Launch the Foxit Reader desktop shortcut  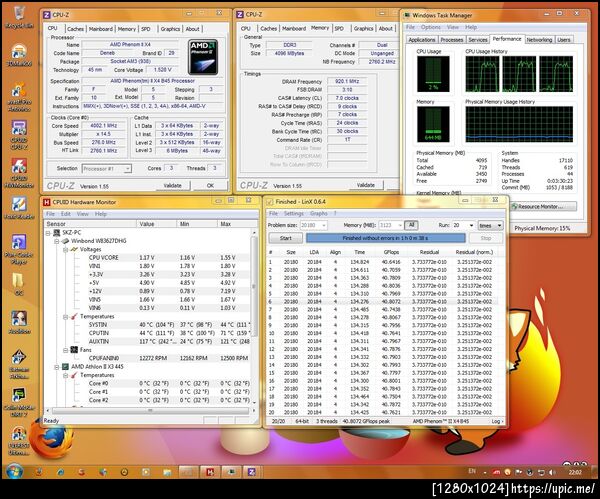click(x=19, y=208)
